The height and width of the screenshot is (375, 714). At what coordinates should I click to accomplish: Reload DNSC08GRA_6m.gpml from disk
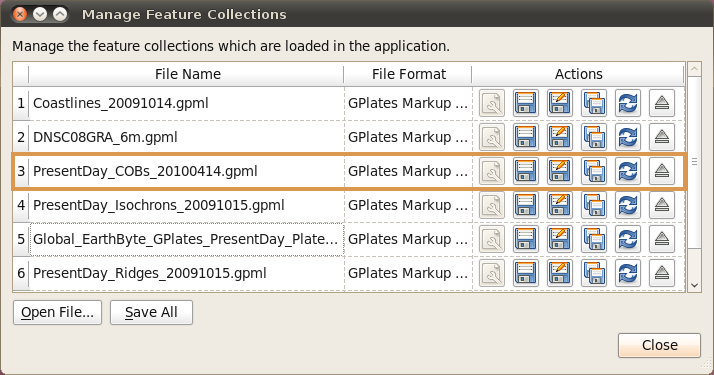(x=628, y=137)
